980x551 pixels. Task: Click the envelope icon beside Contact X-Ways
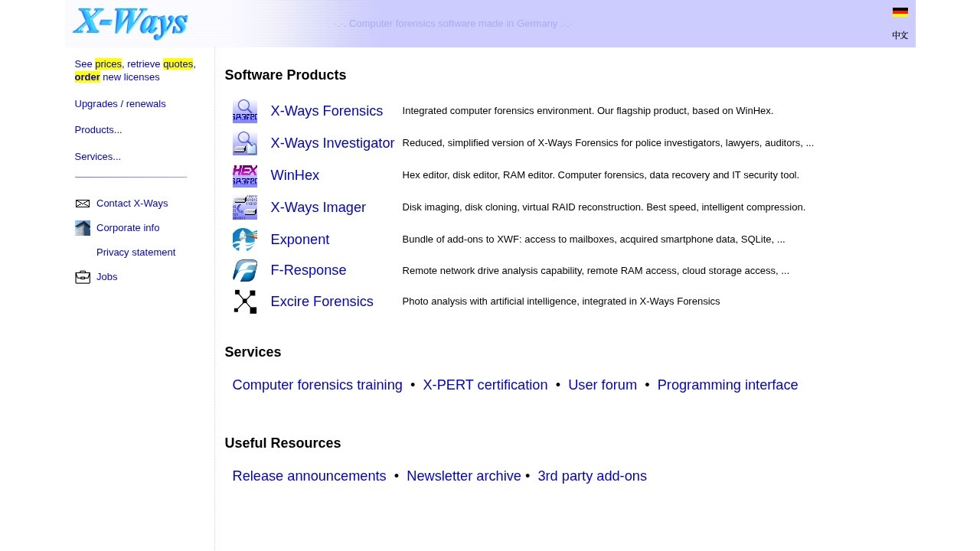[83, 204]
